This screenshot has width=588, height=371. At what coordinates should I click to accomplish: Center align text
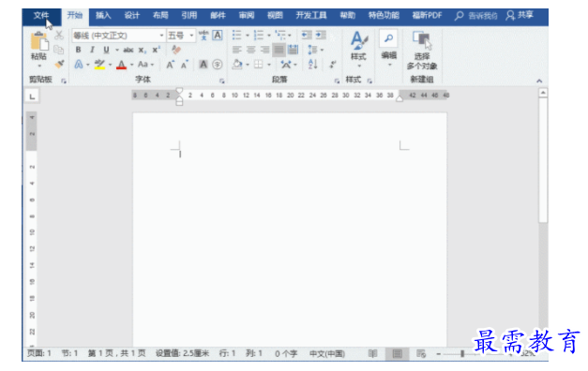251,50
